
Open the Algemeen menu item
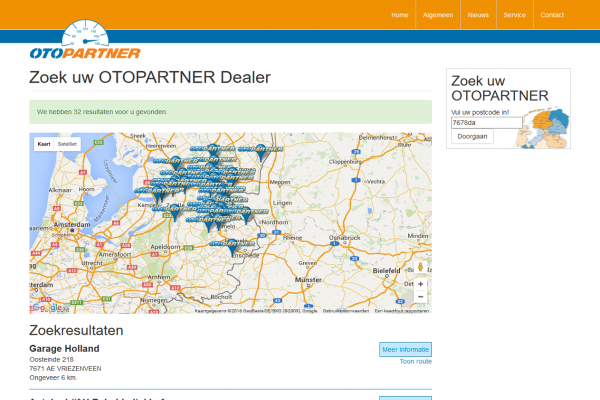tap(438, 15)
